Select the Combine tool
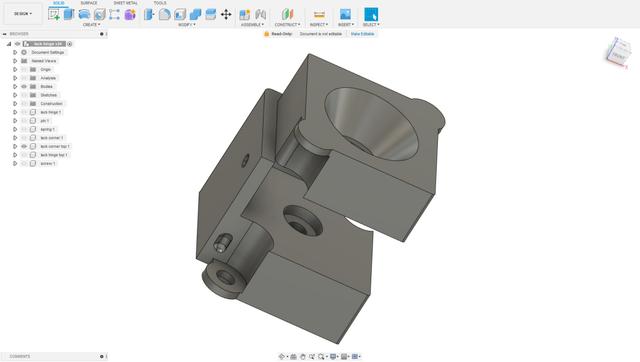Image resolution: width=640 pixels, height=362 pixels. tap(195, 14)
